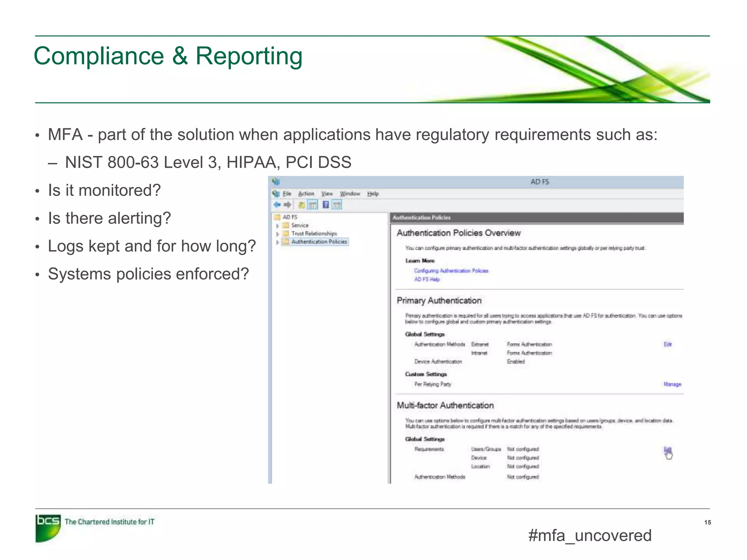Open the View menu
The image size is (747, 560).
pos(327,194)
